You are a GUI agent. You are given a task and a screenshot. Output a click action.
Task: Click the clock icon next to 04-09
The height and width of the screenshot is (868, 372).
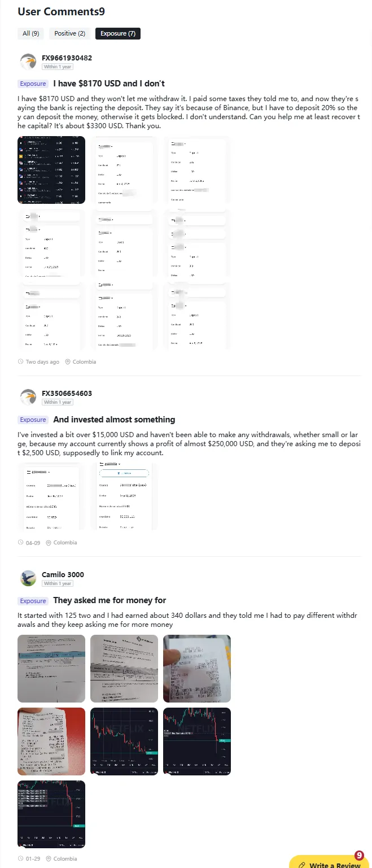pos(21,543)
